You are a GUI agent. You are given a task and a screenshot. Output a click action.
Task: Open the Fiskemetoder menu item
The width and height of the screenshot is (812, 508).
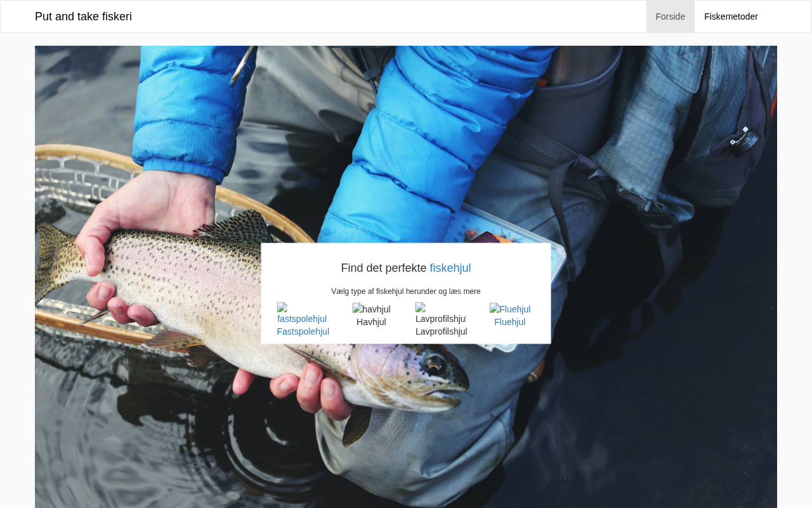731,17
